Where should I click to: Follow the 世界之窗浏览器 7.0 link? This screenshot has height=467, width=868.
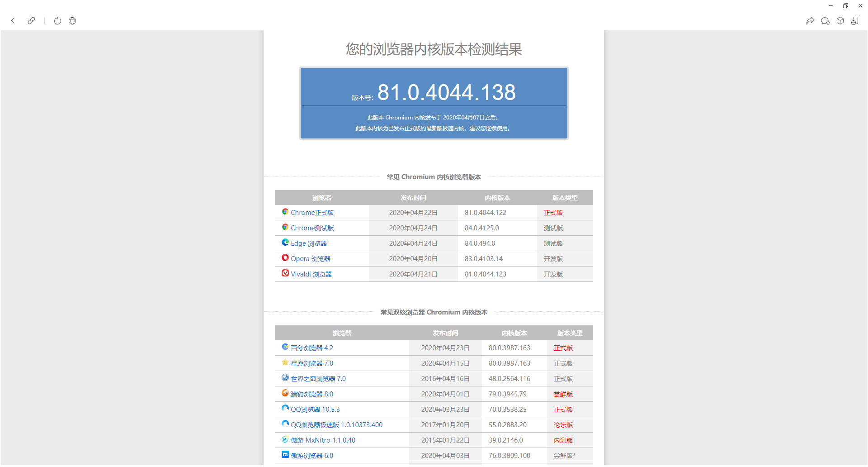tap(318, 379)
